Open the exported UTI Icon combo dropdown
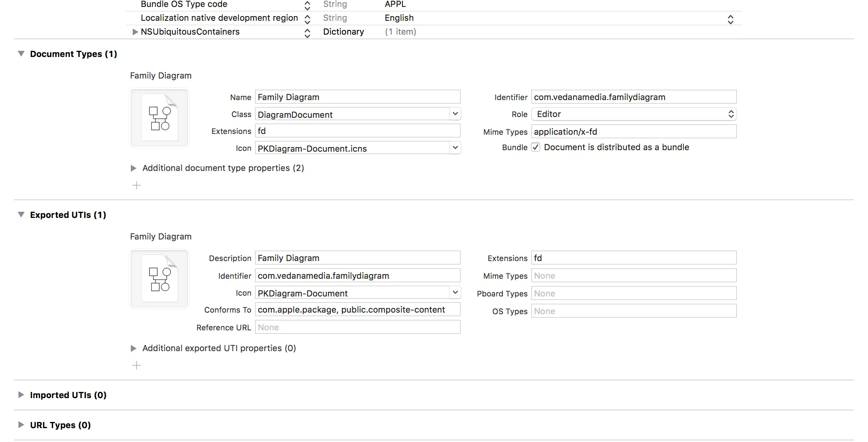Image resolution: width=868 pixels, height=442 pixels. click(x=455, y=293)
